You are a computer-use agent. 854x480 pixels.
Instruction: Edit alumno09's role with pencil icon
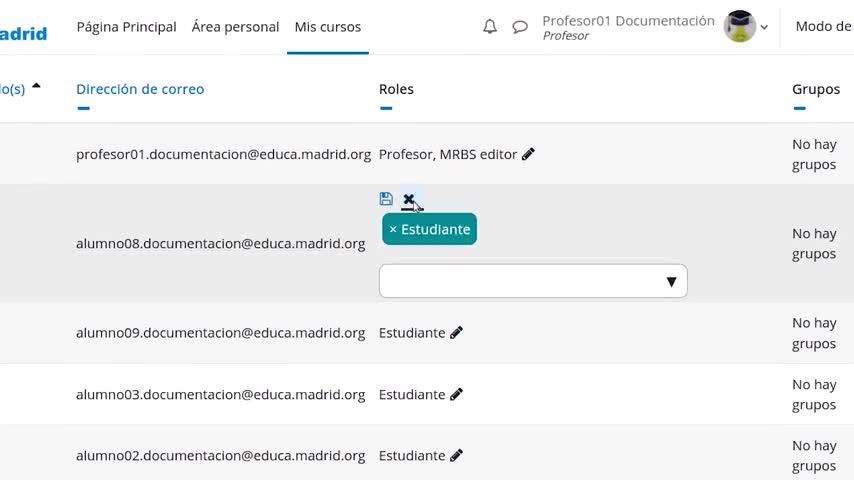click(456, 332)
